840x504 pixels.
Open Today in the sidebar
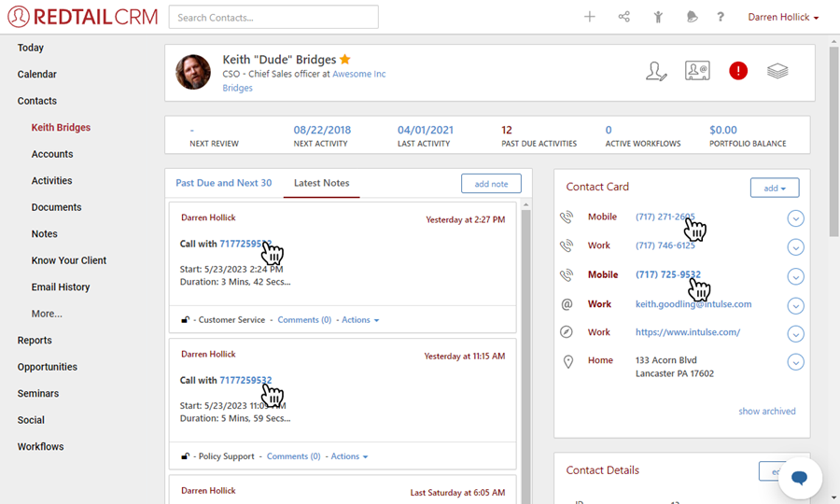[31, 48]
